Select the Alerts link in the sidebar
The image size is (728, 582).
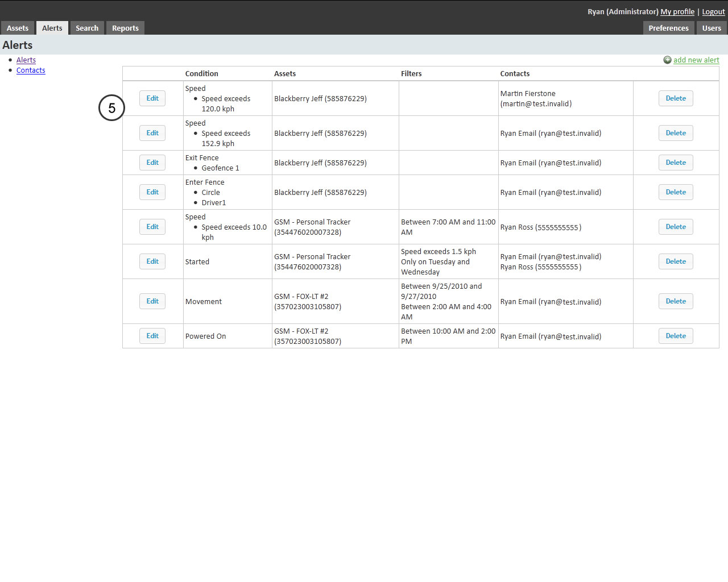tap(26, 60)
